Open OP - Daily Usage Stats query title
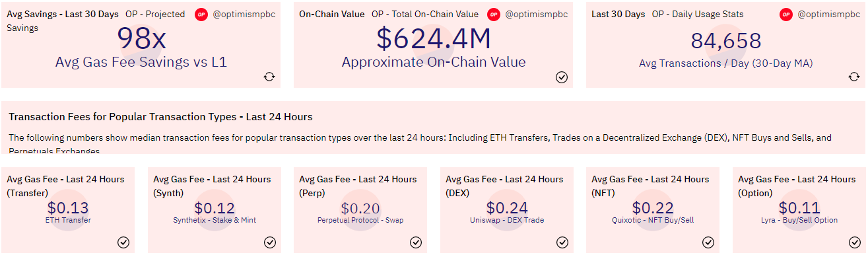Screen dimensions: 868x255 697,14
